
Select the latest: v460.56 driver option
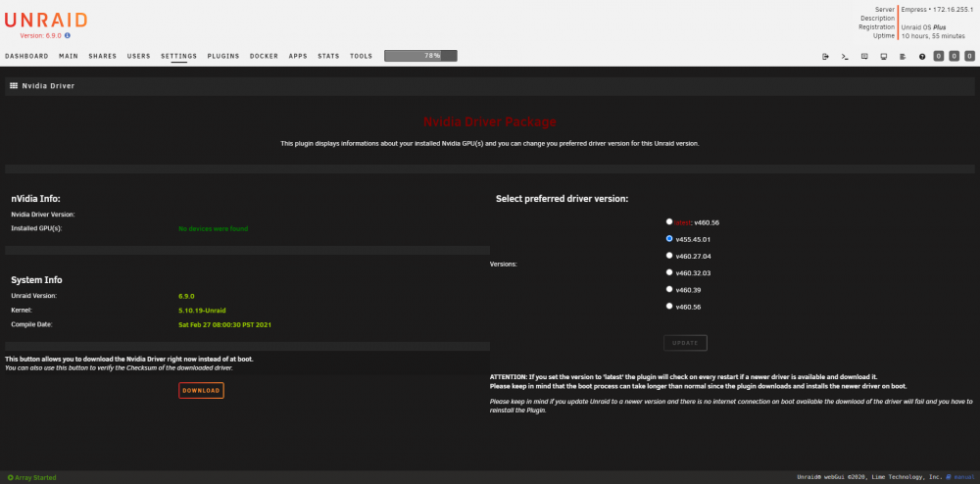[x=669, y=221]
